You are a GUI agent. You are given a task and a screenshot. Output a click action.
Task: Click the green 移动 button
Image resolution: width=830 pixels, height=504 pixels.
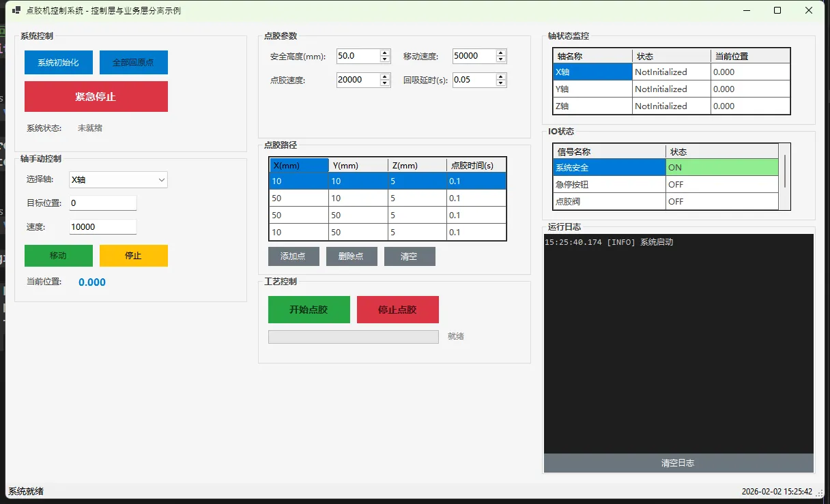[x=58, y=256]
